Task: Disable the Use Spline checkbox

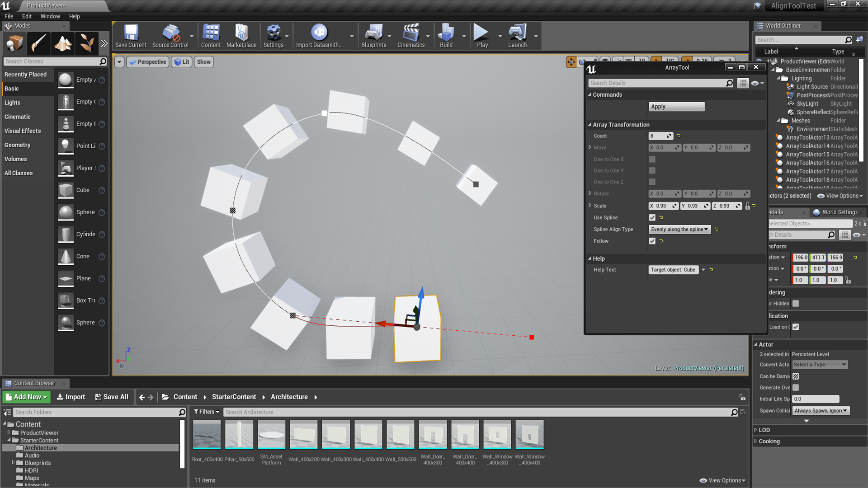Action: pos(652,217)
